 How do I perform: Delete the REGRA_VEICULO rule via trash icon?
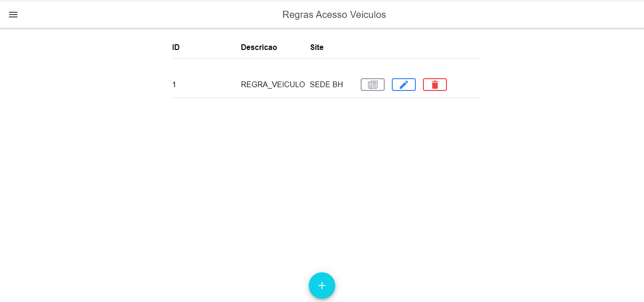435,85
